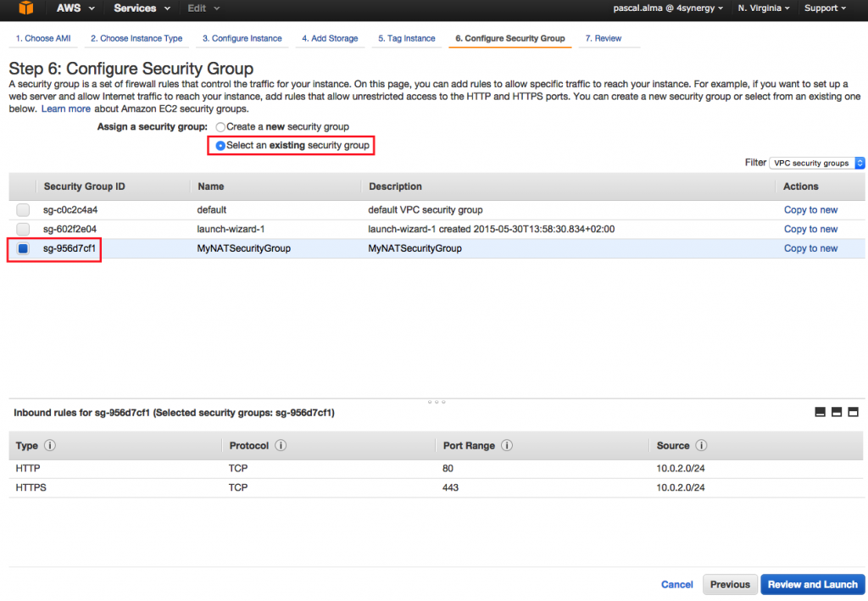Maximize the inbound rules panel icon
The image size is (868, 601).
point(853,412)
